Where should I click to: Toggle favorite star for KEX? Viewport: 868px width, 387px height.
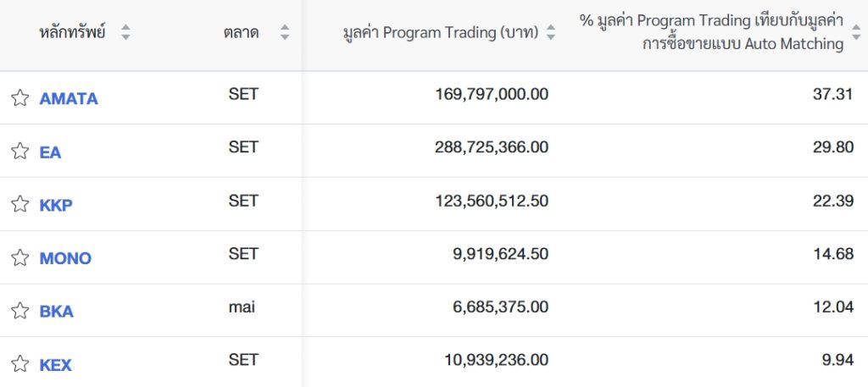pos(20,364)
